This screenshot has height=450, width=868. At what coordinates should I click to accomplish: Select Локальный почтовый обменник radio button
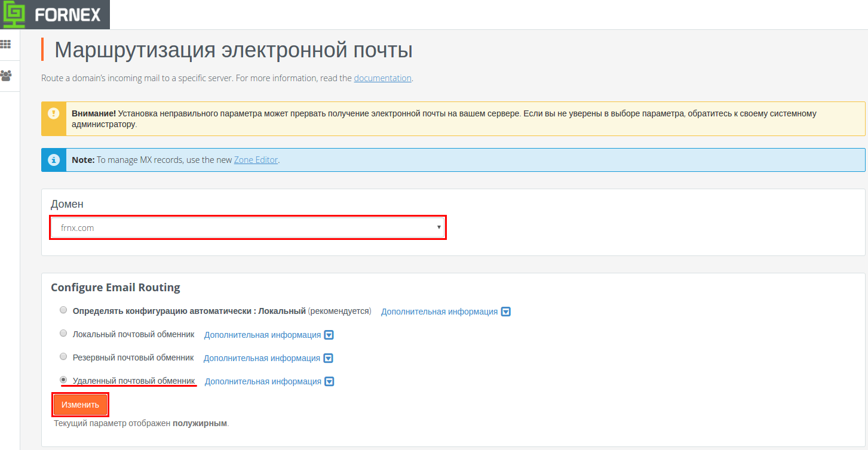pyautogui.click(x=63, y=333)
